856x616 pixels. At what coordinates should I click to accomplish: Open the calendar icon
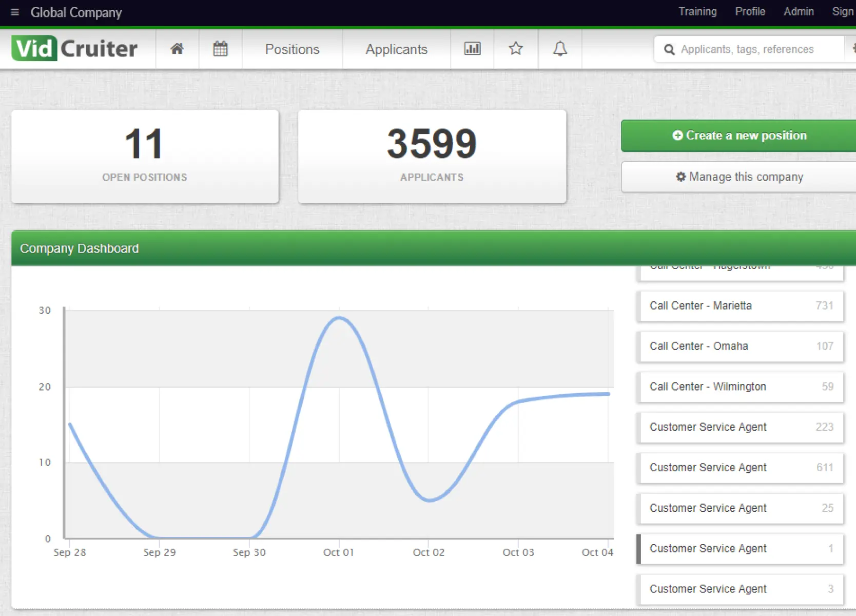220,49
